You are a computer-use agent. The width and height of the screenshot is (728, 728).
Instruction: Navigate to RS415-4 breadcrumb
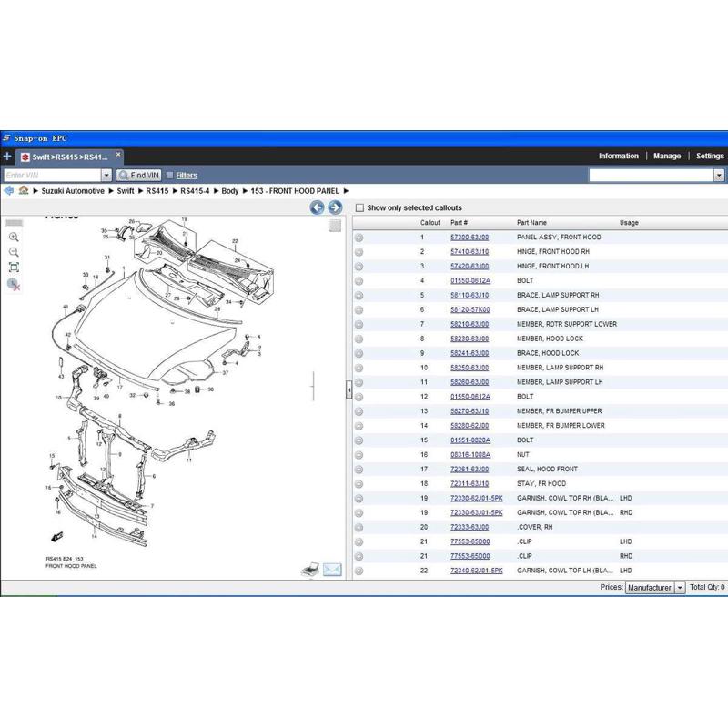pyautogui.click(x=195, y=191)
